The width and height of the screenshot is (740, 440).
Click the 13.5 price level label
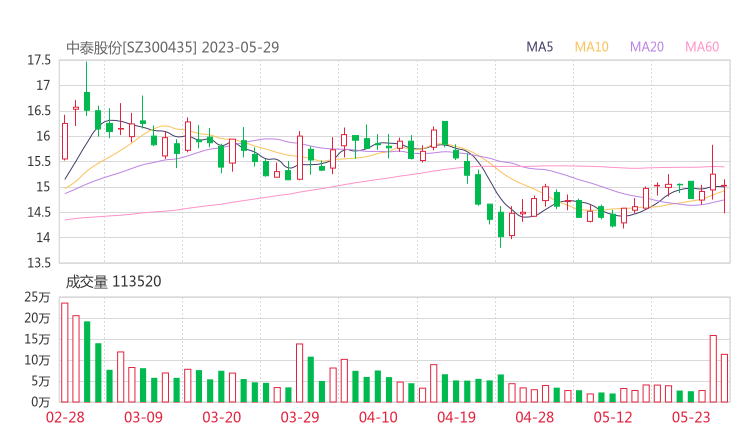pos(39,263)
